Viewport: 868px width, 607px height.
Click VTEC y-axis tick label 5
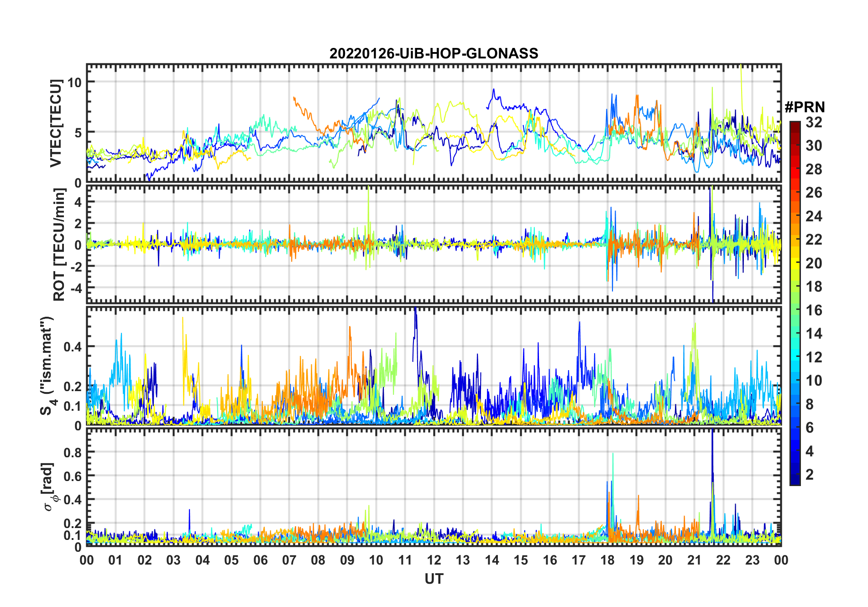pos(78,132)
